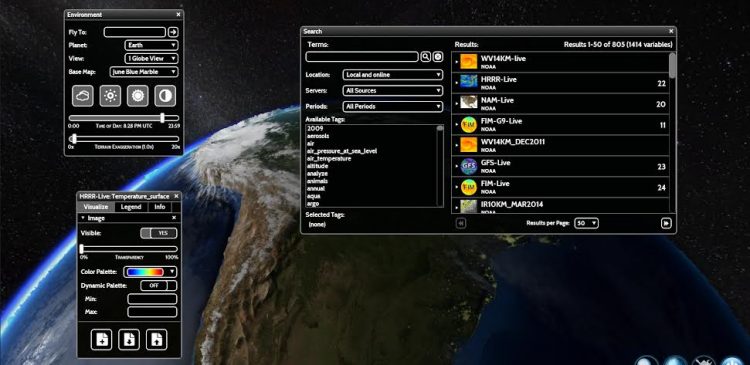Click the up-arrow document icon in Visualize panel
This screenshot has width=750, height=365.
point(157,340)
